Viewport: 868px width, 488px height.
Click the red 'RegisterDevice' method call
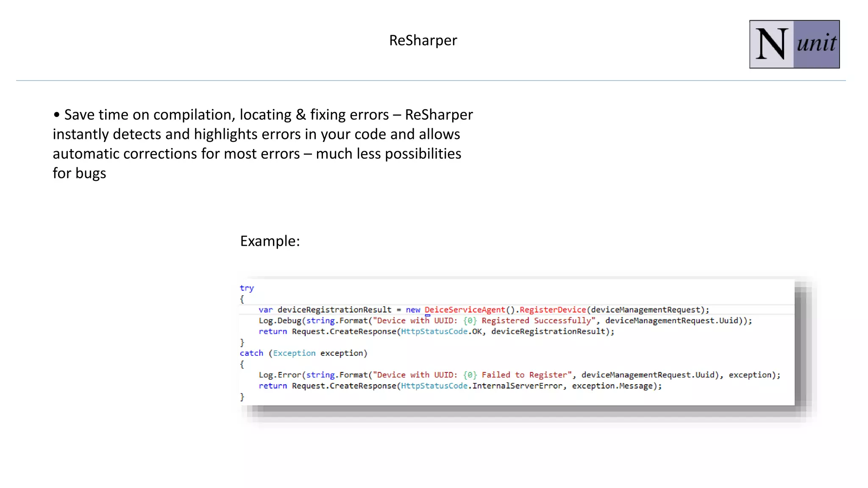553,310
